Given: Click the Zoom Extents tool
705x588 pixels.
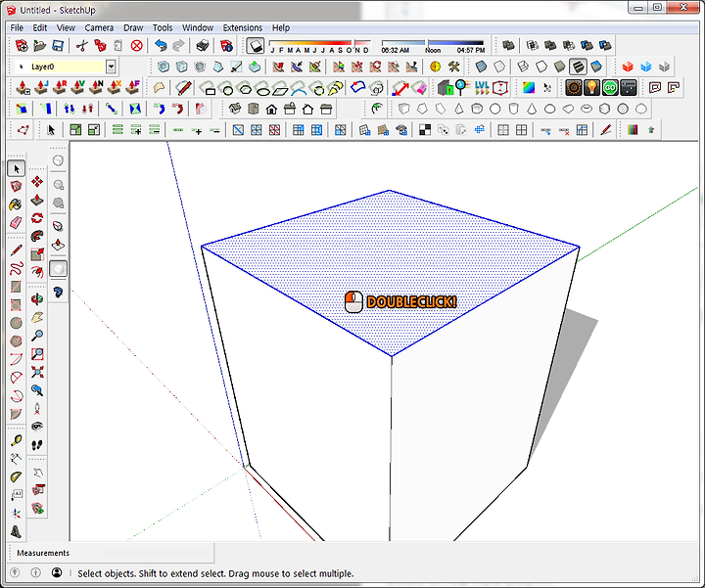Looking at the screenshot, I should 37,372.
